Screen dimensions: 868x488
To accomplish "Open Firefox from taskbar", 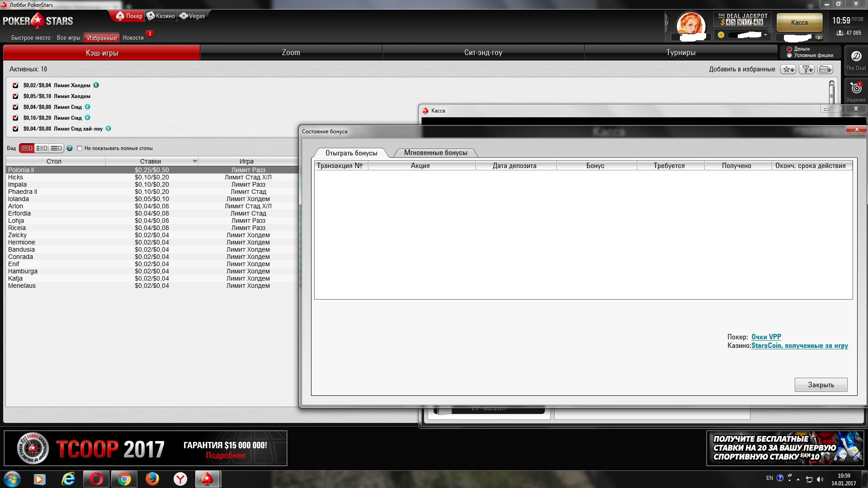I will tap(152, 479).
